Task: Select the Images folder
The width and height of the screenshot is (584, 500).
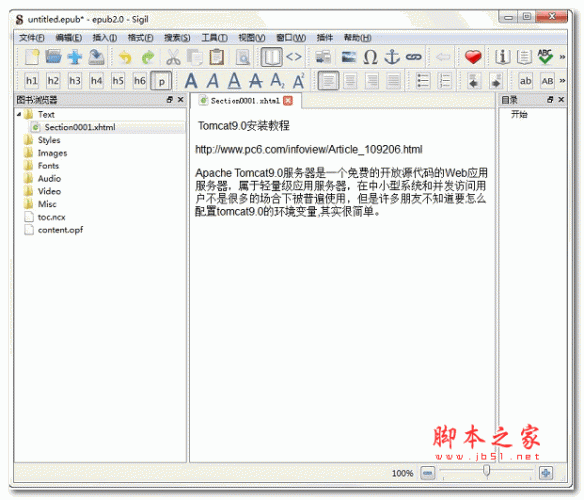Action: pyautogui.click(x=52, y=153)
